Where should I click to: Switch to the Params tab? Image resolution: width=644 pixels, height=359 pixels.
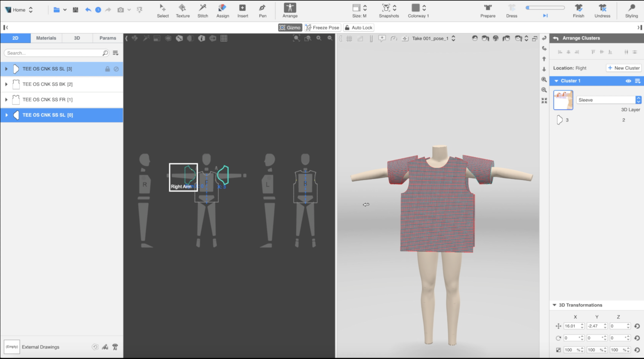point(108,38)
